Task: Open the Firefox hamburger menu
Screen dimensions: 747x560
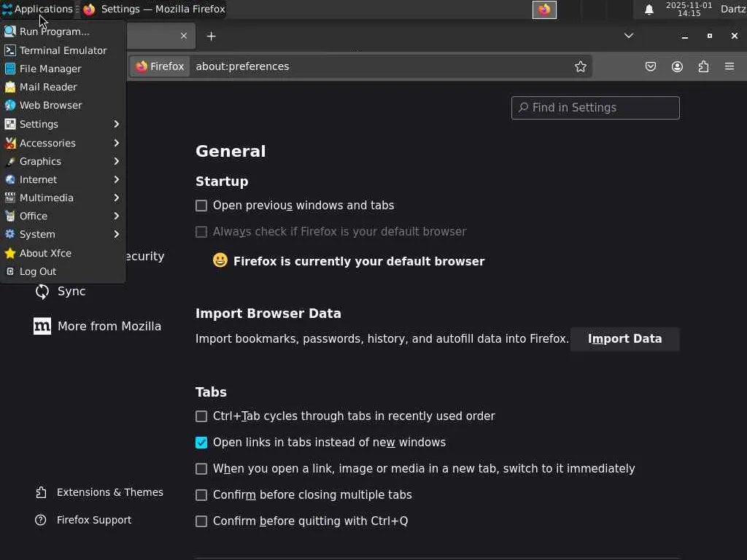Action: click(x=729, y=66)
